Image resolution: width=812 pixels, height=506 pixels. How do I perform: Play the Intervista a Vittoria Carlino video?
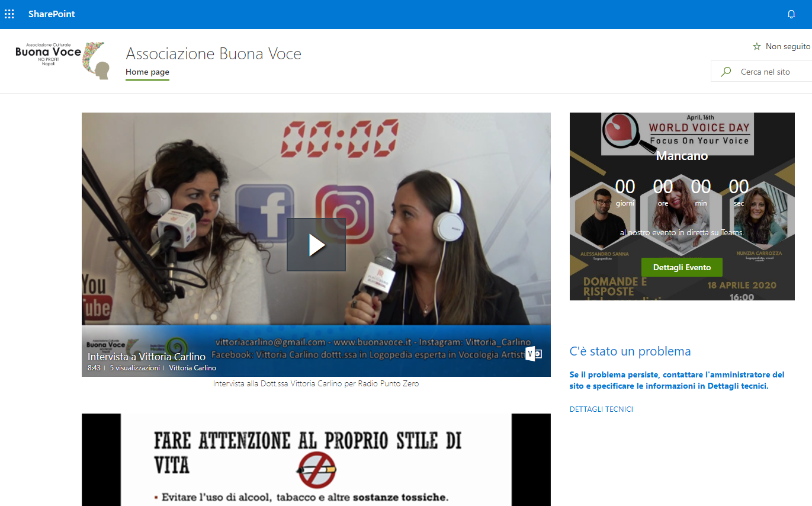click(316, 245)
